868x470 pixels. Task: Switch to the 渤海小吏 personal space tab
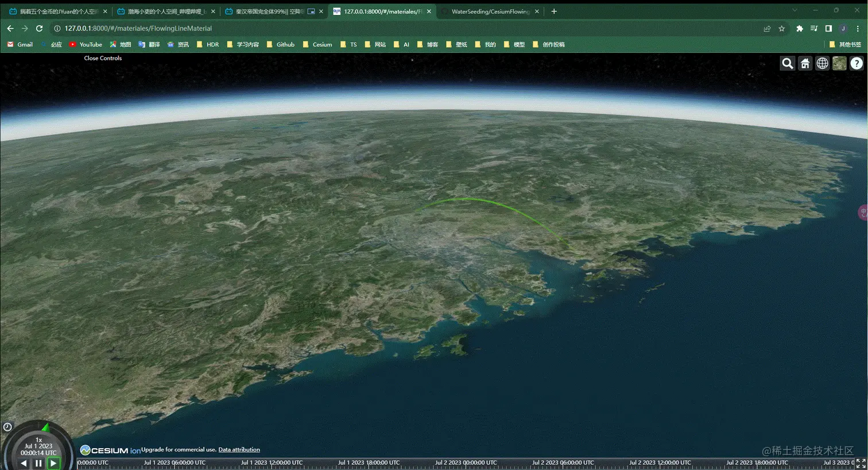tap(165, 11)
